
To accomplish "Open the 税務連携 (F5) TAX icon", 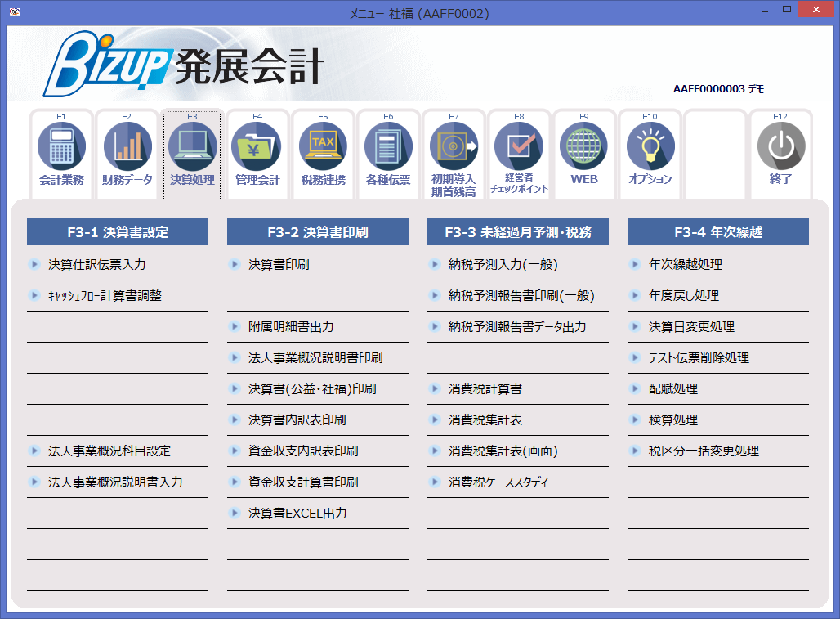I will coord(323,154).
